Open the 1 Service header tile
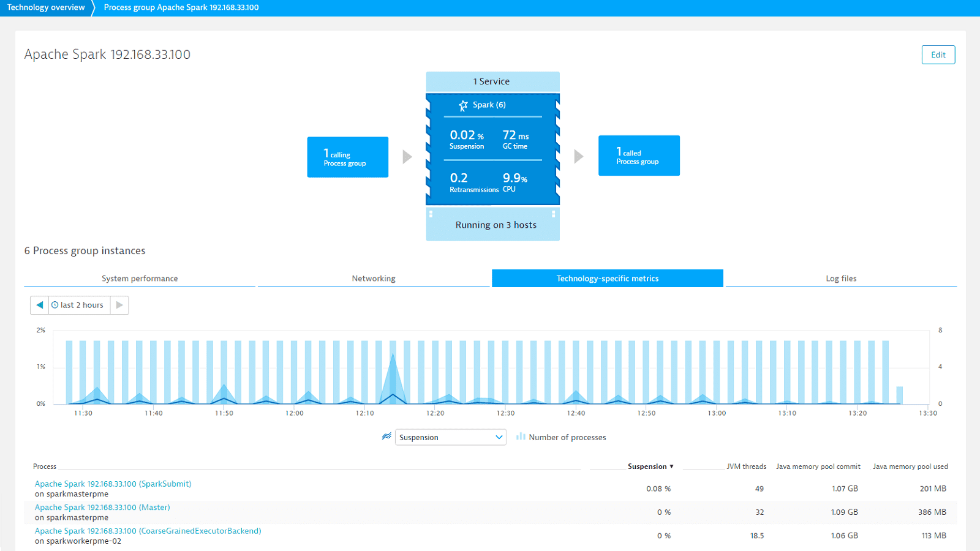This screenshot has height=551, width=980. coord(492,81)
